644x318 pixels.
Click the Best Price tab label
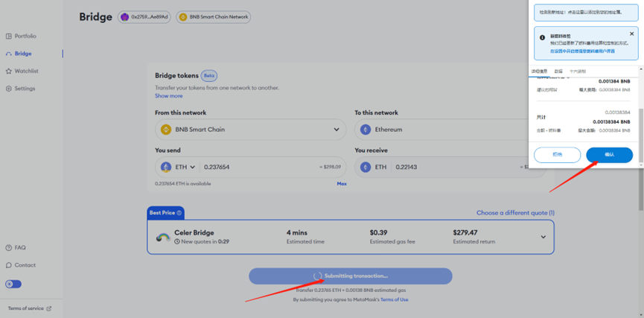click(x=162, y=213)
